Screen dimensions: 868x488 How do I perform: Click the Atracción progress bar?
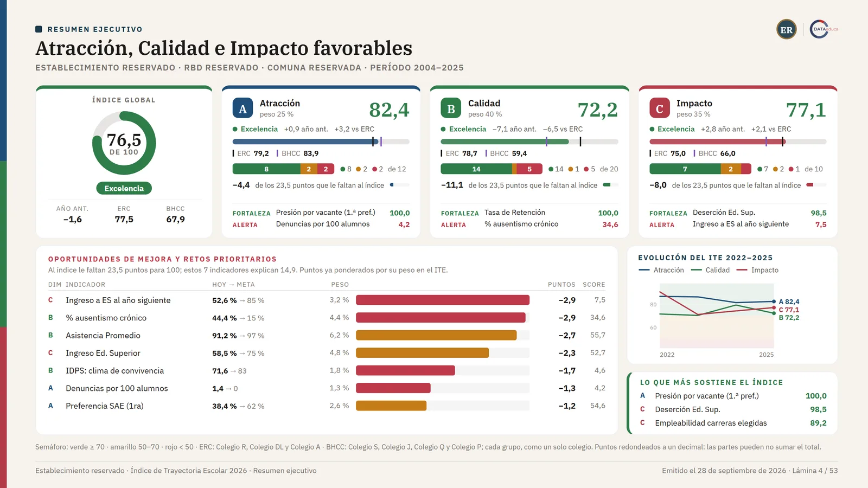tap(321, 142)
